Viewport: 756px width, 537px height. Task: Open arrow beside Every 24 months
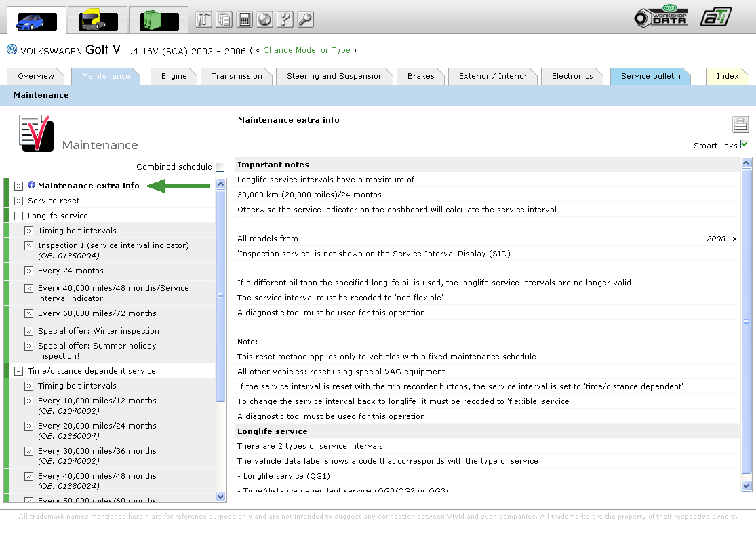(29, 271)
